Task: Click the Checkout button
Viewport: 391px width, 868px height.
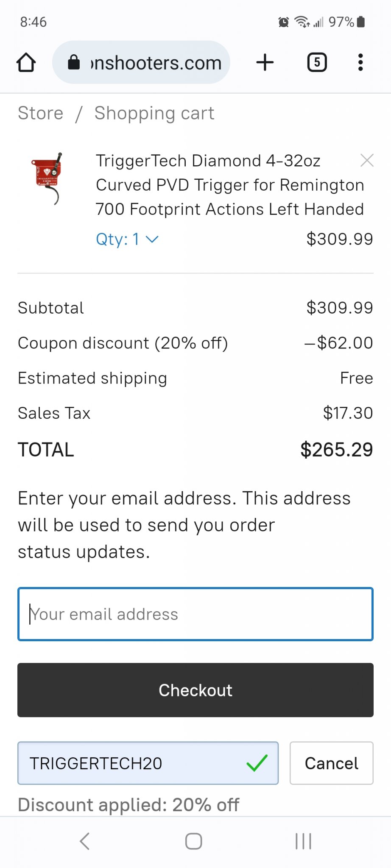Action: pos(195,690)
